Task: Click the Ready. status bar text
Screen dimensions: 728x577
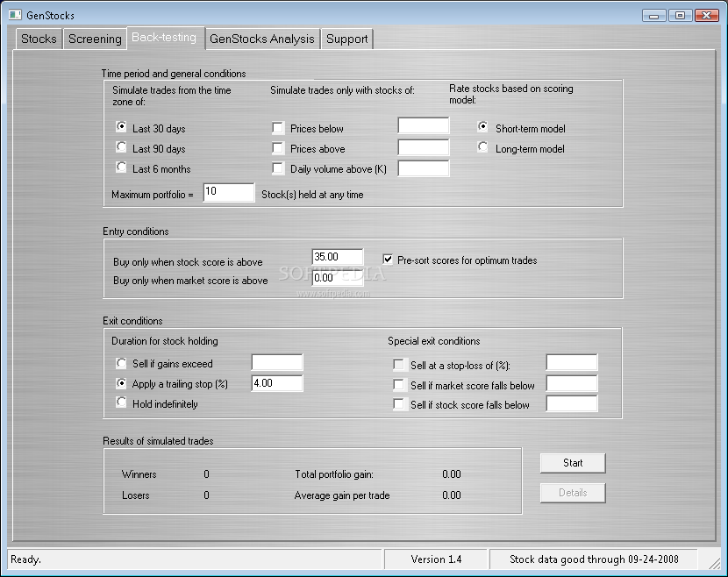Action: coord(26,559)
